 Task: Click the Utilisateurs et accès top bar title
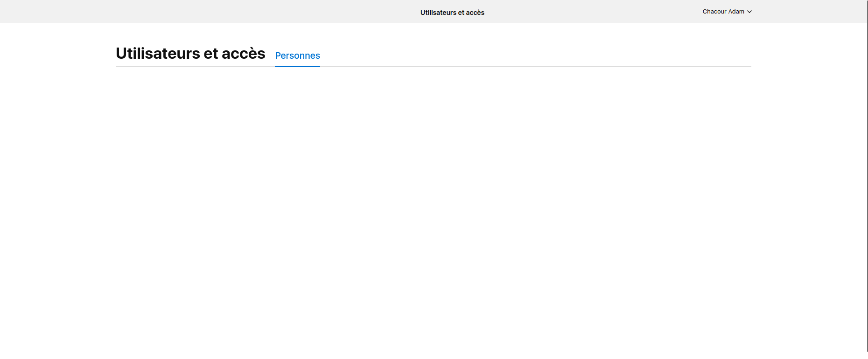coord(452,13)
